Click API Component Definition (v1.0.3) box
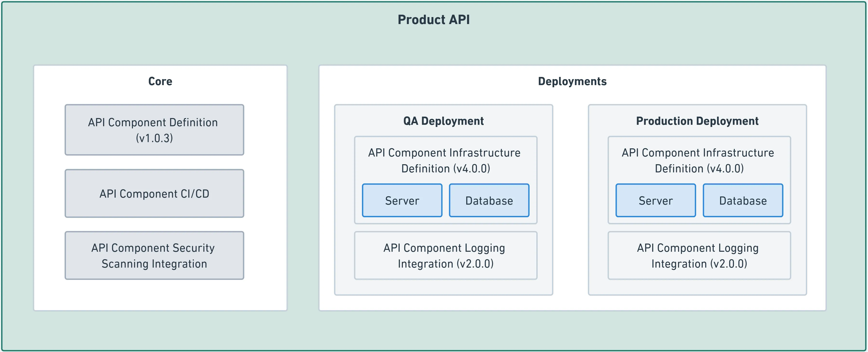 tap(154, 130)
